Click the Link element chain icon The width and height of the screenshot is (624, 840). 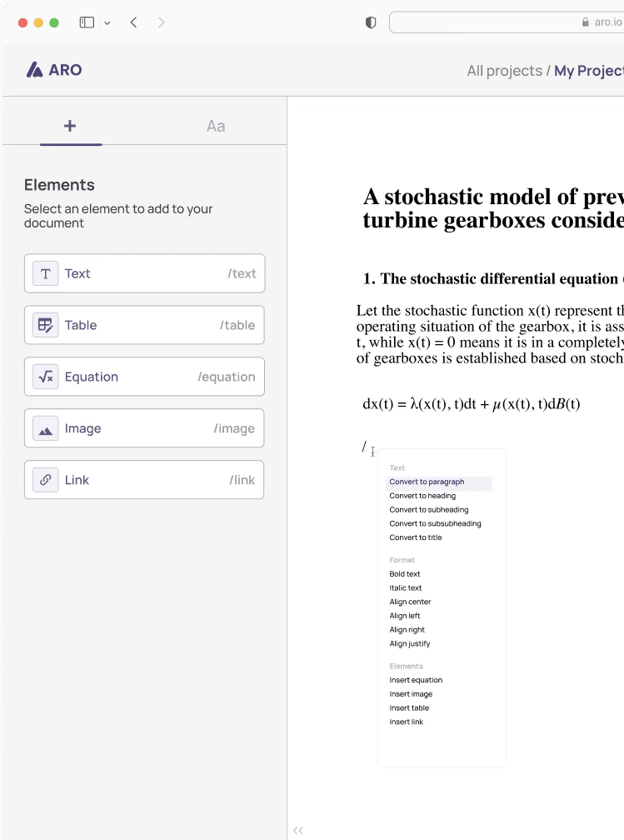coord(46,480)
